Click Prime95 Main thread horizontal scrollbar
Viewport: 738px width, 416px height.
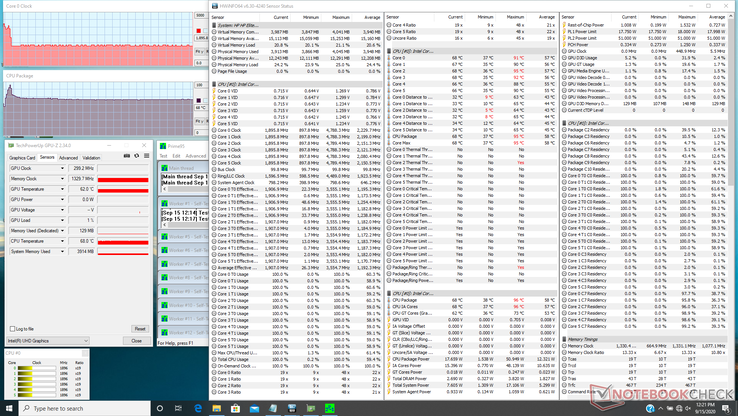(185, 189)
